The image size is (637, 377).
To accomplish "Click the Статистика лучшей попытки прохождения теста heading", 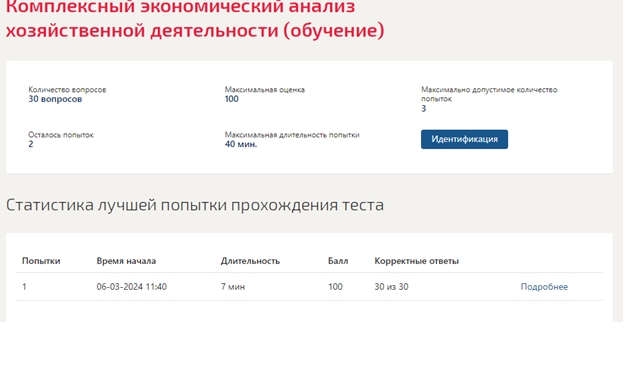I will point(195,205).
